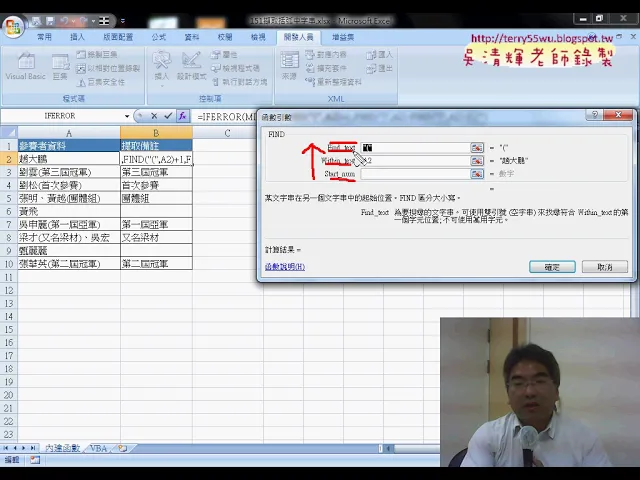The width and height of the screenshot is (640, 480).
Task: Open Customize Quick Access Toolbar dropdown
Action: coord(122,20)
